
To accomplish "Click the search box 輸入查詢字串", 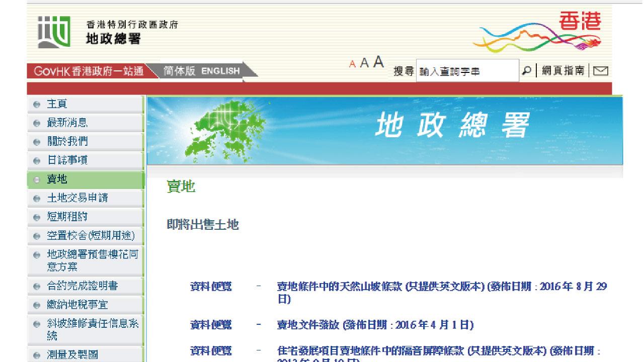I will (x=467, y=71).
